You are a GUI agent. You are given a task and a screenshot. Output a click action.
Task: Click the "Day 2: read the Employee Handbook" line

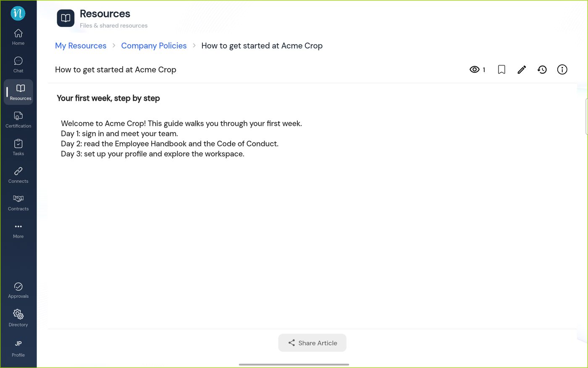pos(170,144)
